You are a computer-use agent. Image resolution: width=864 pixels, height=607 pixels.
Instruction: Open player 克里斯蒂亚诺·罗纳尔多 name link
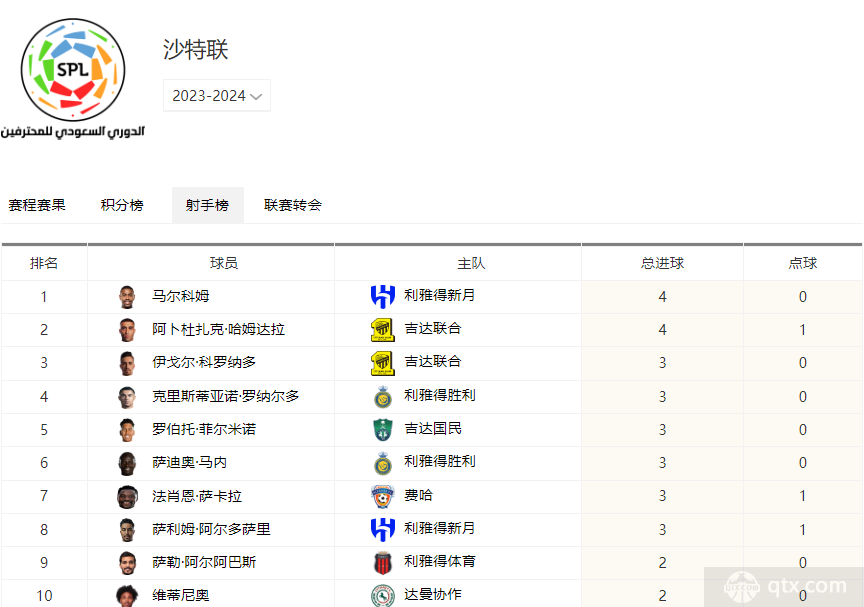click(225, 396)
